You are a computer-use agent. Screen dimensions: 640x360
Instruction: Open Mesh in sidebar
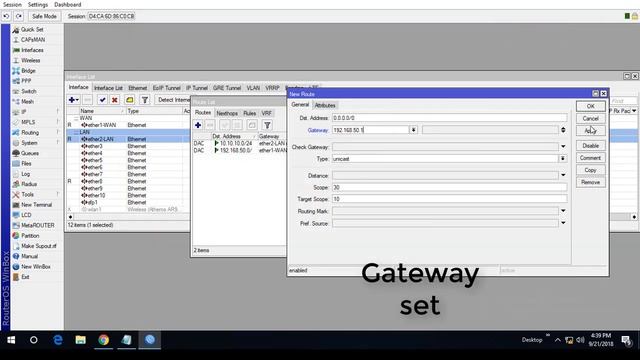(27, 102)
